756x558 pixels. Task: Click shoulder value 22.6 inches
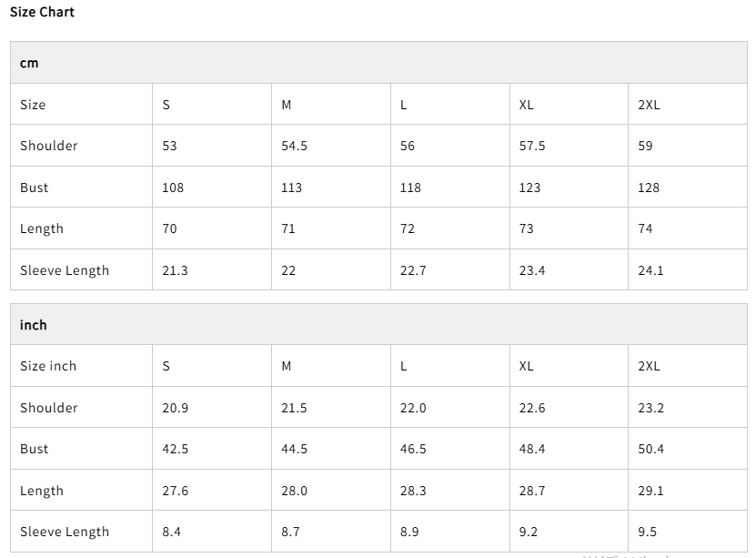(x=531, y=408)
